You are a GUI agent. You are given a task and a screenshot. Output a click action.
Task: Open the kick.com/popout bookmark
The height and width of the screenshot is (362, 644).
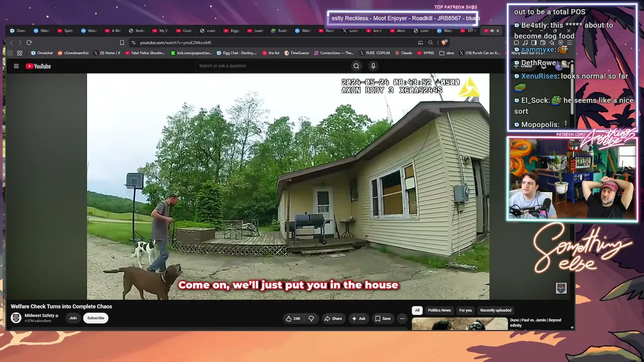(x=191, y=53)
